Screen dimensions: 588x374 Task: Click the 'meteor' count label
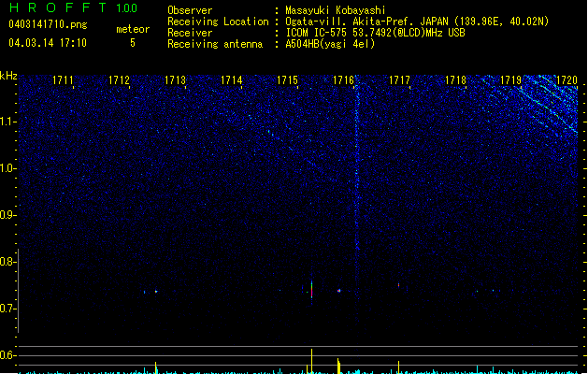click(x=133, y=29)
